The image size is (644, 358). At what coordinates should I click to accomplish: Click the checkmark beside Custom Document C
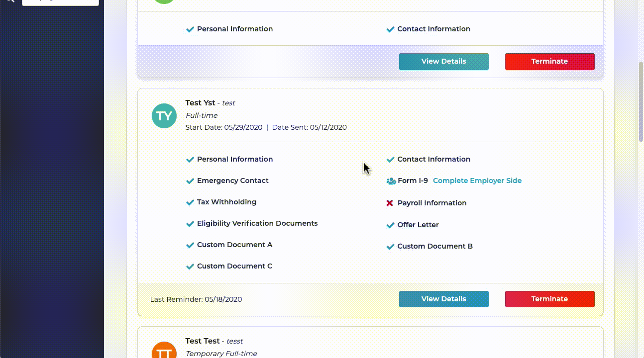coord(190,266)
